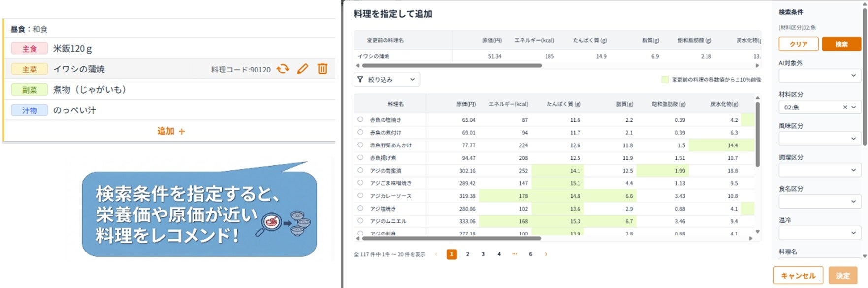868x288 pixels.
Task: Select the radio button for 赤魚の塩焼き
Action: click(360, 119)
